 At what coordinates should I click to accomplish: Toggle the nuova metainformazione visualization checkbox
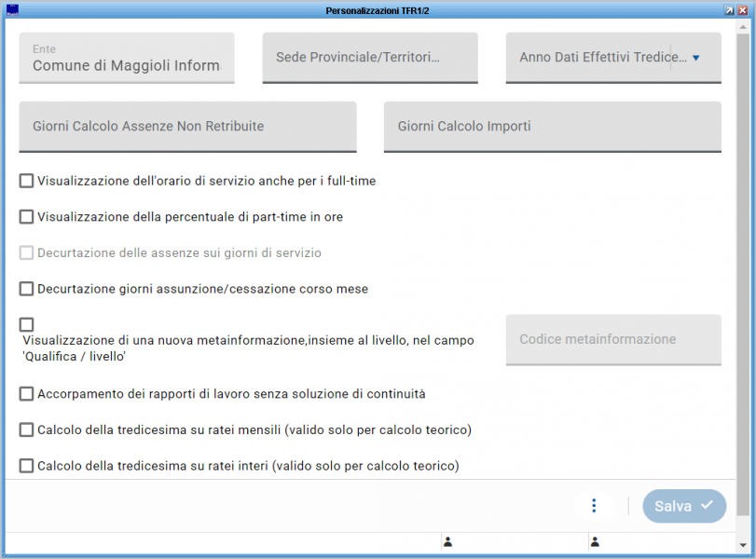click(x=26, y=324)
